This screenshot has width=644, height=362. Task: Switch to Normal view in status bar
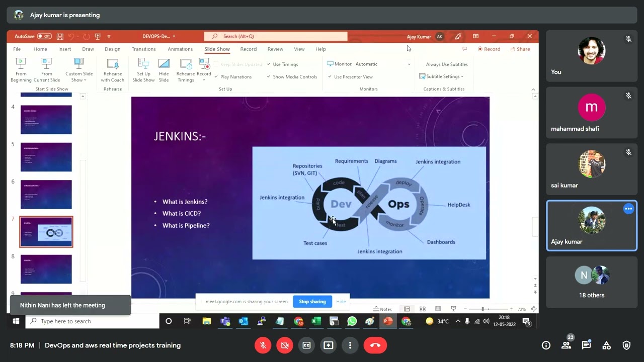407,309
